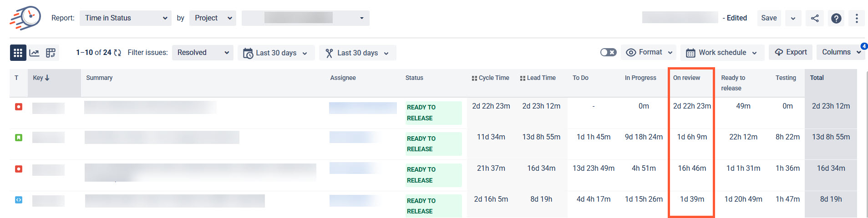Click the Export button

click(x=791, y=52)
